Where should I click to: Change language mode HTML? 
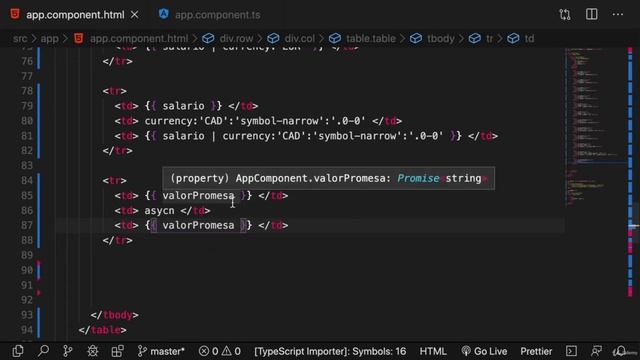tap(433, 351)
